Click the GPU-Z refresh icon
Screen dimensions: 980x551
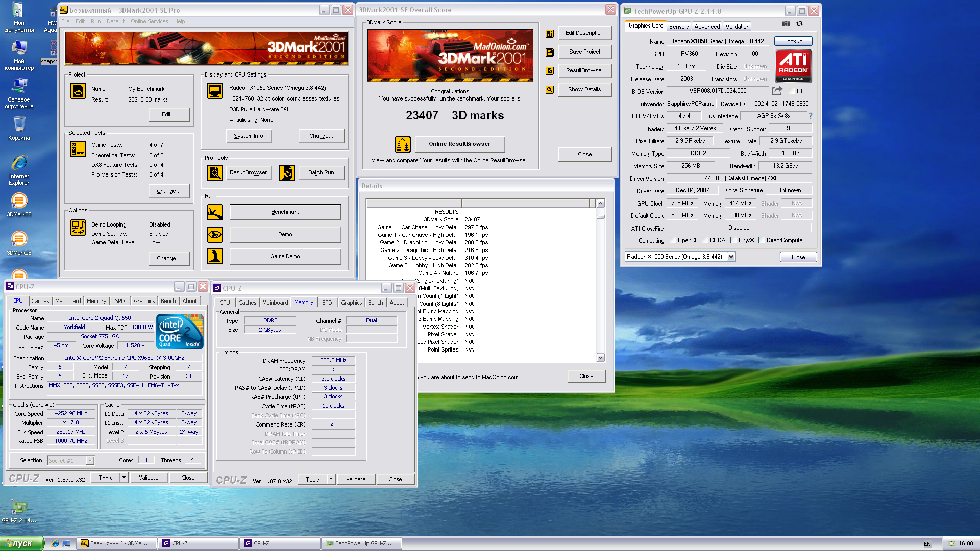(800, 23)
